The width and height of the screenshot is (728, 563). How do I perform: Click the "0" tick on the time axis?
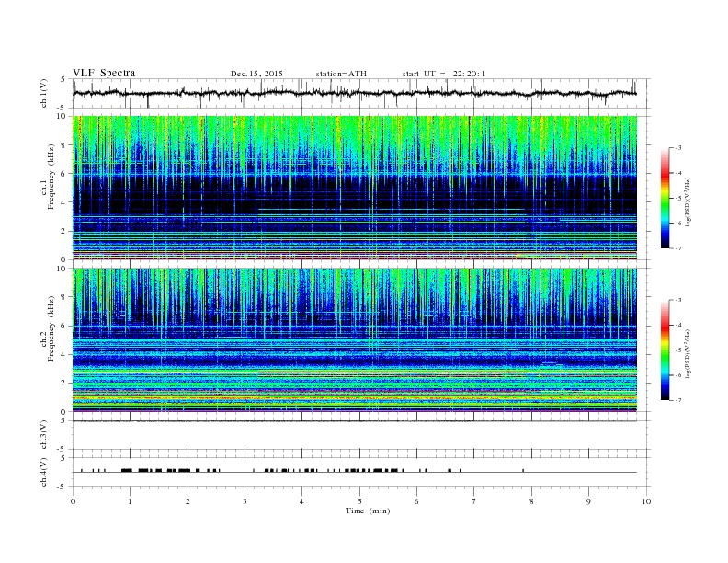73,501
